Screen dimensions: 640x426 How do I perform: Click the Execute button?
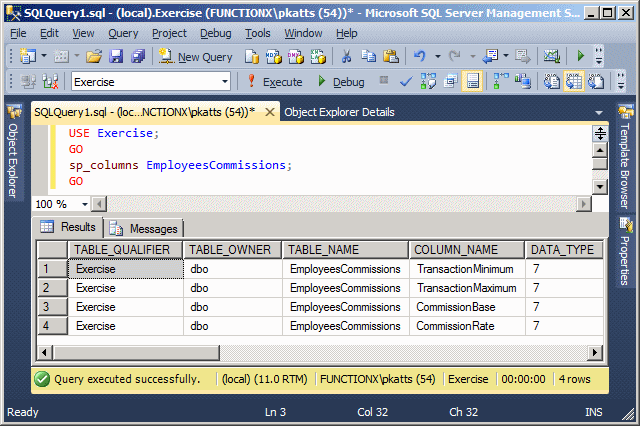pyautogui.click(x=275, y=82)
